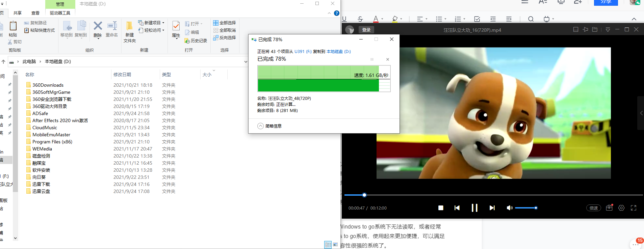
Task: Click the strikethrough formatting icon
Action: point(360,19)
